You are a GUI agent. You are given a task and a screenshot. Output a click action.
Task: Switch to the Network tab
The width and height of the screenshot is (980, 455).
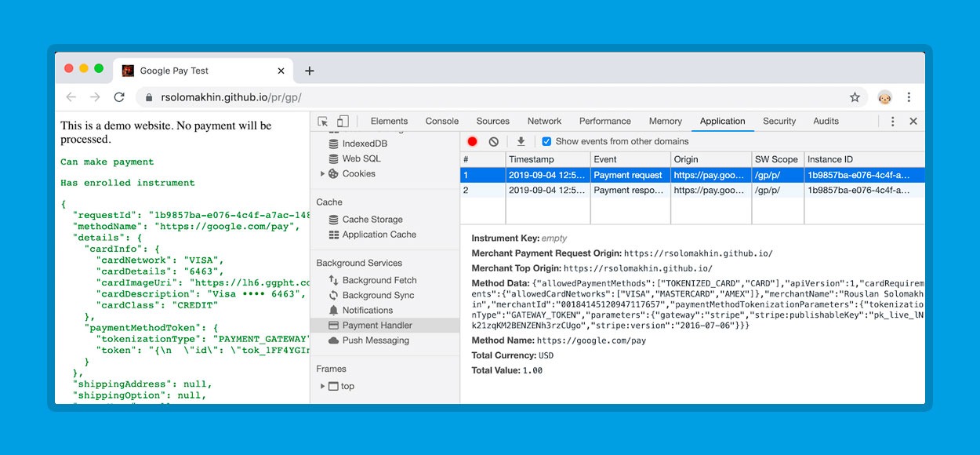click(544, 122)
